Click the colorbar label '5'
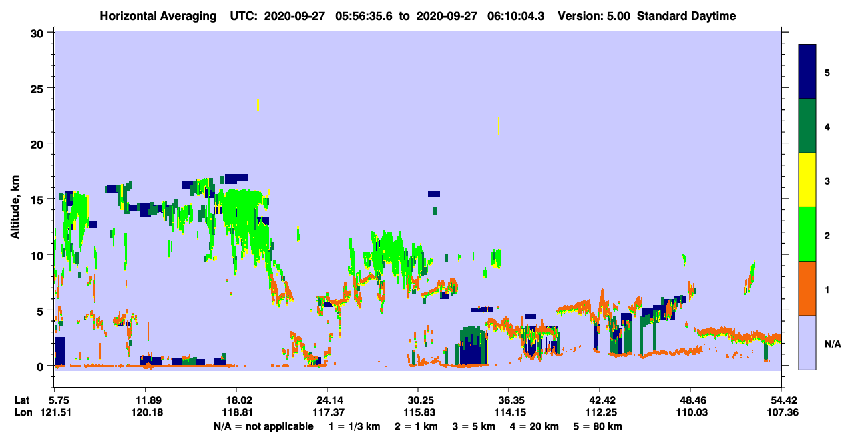This screenshot has height=445, width=868. coord(827,73)
